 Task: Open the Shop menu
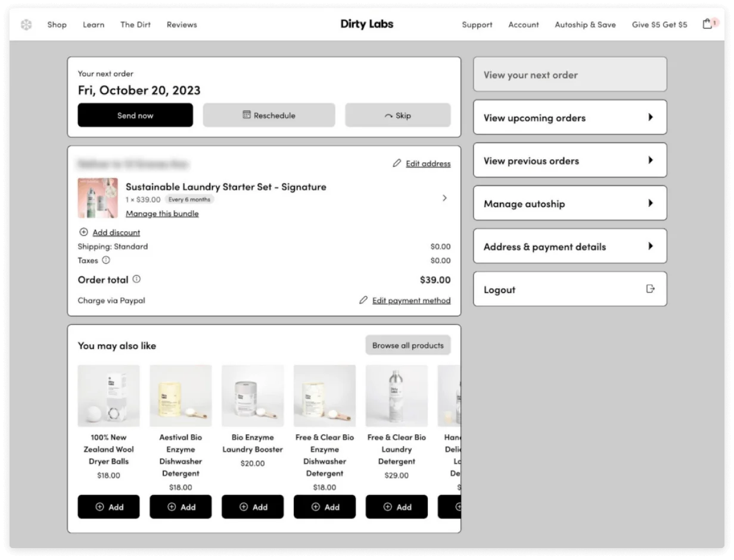coord(57,25)
